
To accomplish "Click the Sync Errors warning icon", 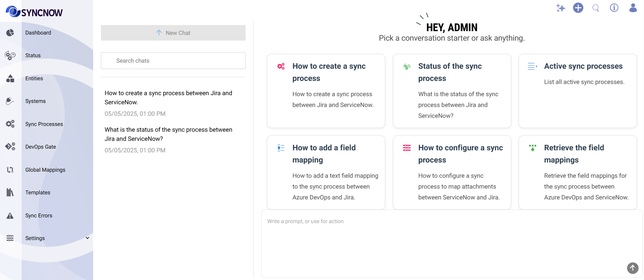I will click(x=10, y=215).
